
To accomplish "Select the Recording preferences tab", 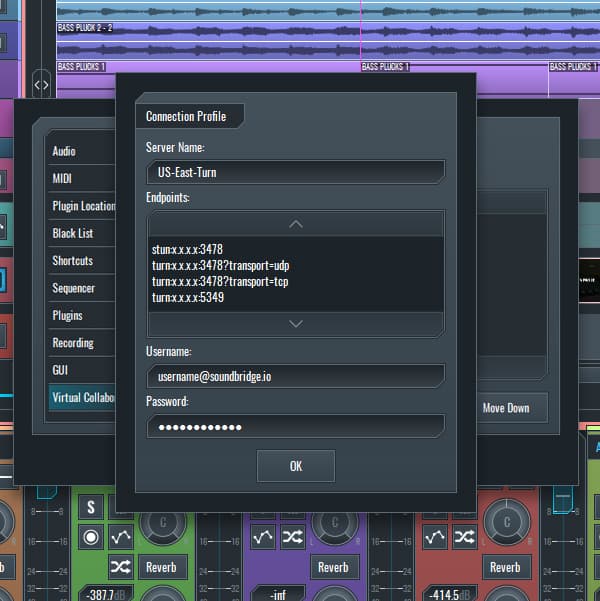I will click(73, 343).
